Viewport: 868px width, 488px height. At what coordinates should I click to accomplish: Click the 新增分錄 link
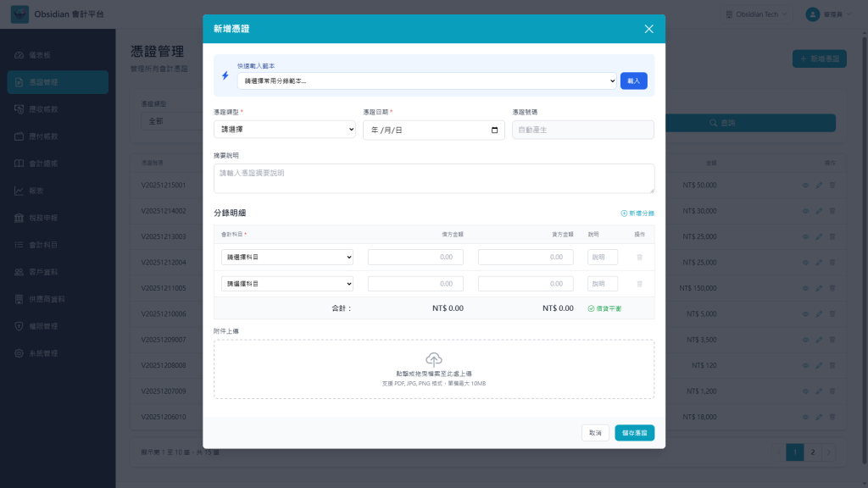click(x=637, y=213)
